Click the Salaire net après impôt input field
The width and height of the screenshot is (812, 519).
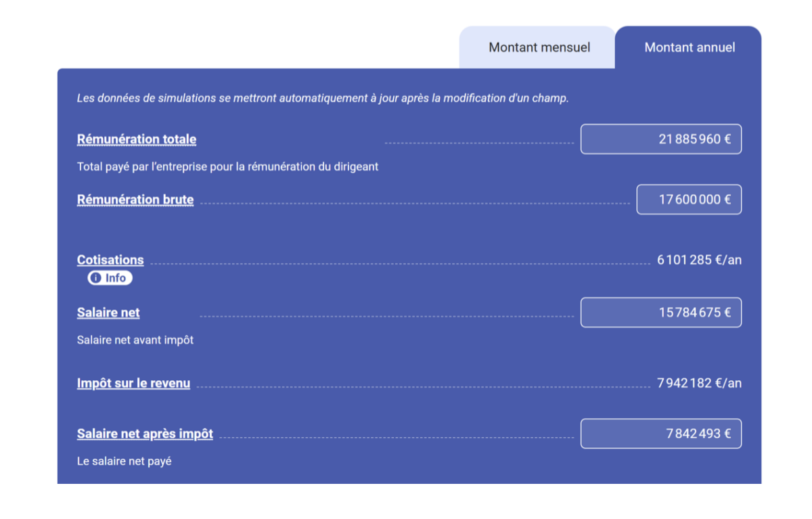[660, 434]
